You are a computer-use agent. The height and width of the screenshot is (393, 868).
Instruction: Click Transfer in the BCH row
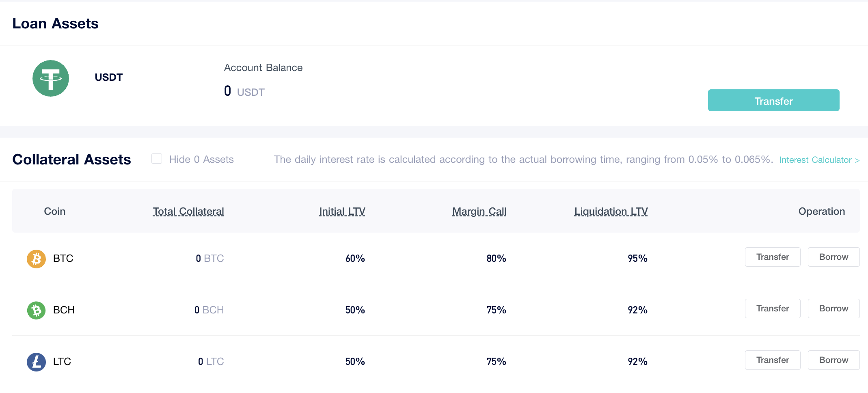point(772,309)
